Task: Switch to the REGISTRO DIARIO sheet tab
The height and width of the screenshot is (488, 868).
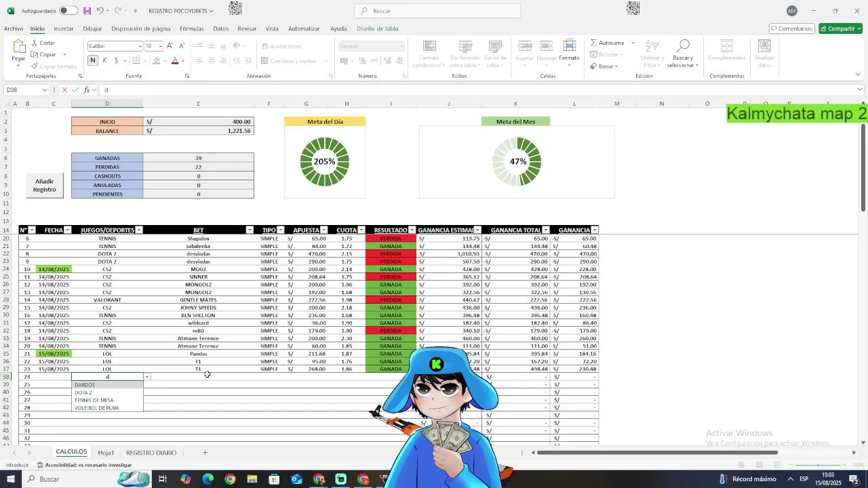Action: pos(151,453)
